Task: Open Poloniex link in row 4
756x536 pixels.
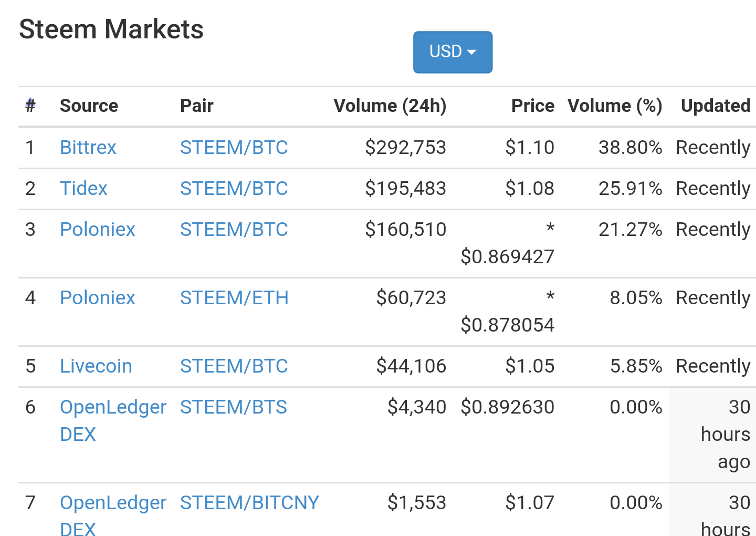Action: [97, 298]
